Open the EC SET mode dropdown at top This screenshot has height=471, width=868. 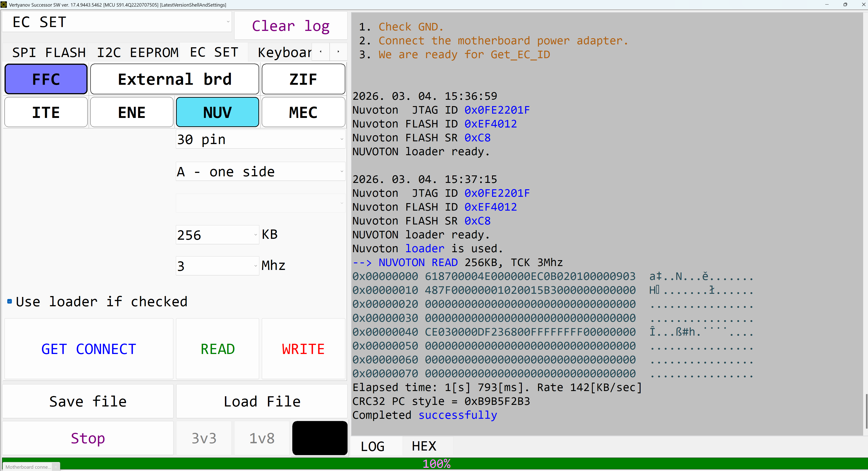(228, 22)
